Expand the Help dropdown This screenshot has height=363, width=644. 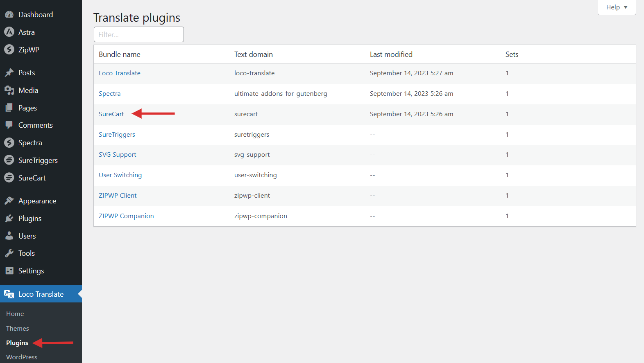click(x=617, y=7)
